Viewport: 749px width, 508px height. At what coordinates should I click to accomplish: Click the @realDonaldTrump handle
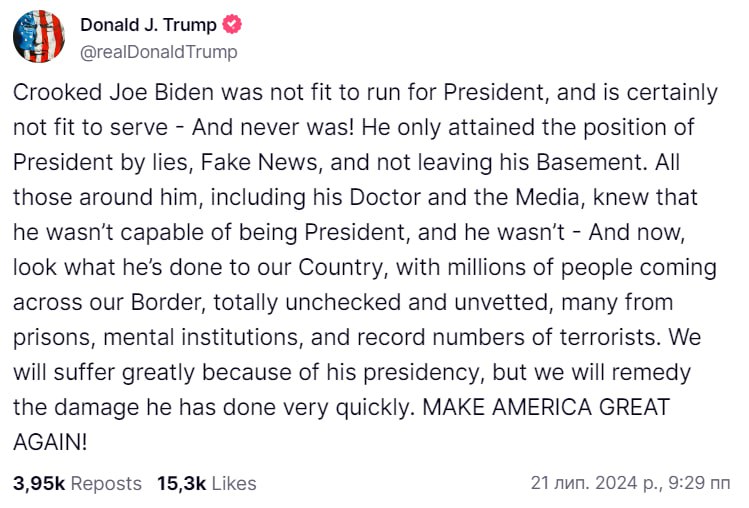(x=157, y=51)
